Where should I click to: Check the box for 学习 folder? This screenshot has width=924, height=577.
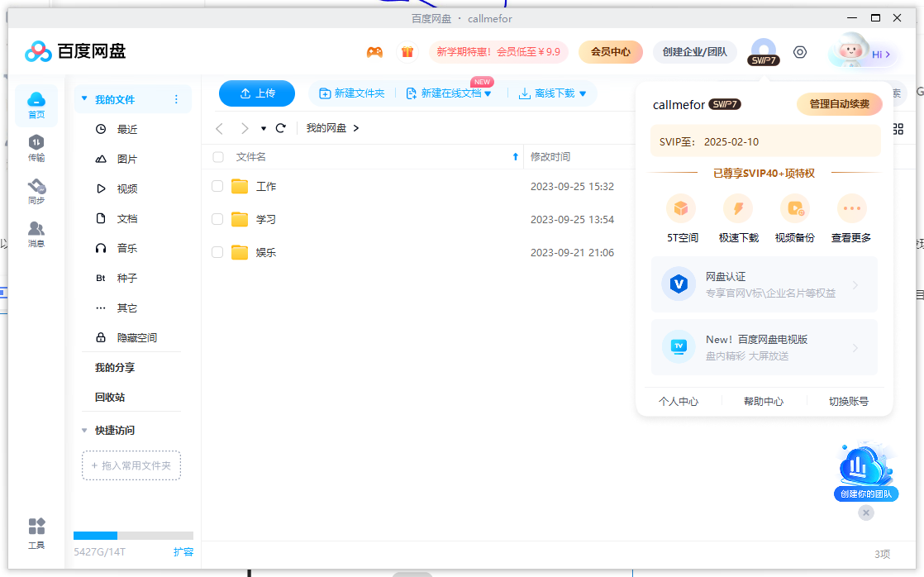point(217,219)
